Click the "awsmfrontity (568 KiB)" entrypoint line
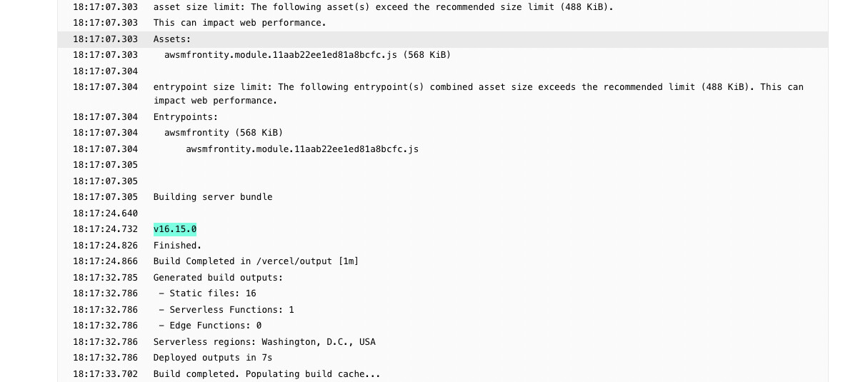This screenshot has width=868, height=382. tap(224, 133)
